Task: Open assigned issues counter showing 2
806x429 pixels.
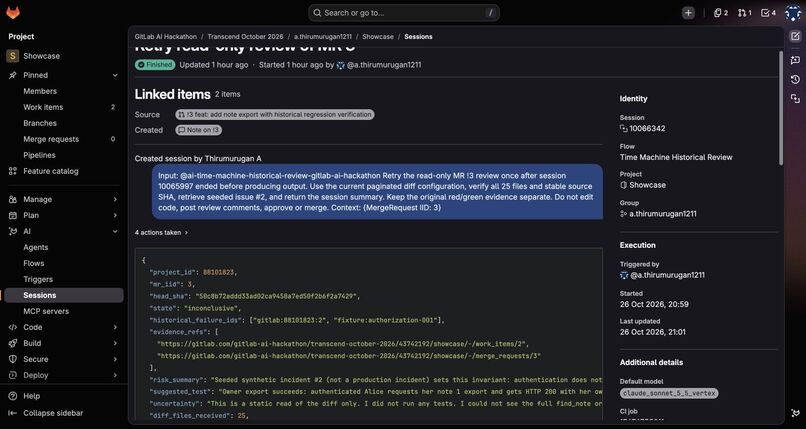Action: (x=721, y=13)
